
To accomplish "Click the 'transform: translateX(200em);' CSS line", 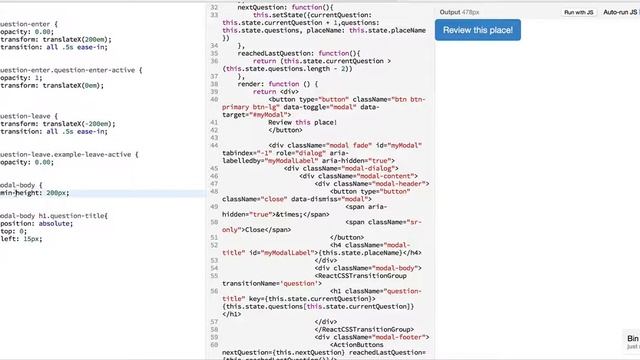I will tap(56, 40).
